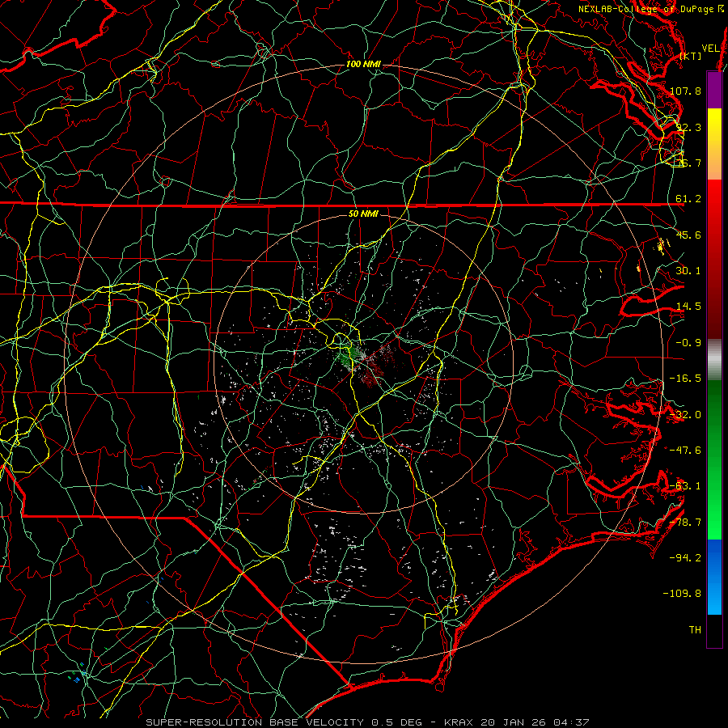
Task: Click the 30.1 scale value
Action: (x=688, y=271)
